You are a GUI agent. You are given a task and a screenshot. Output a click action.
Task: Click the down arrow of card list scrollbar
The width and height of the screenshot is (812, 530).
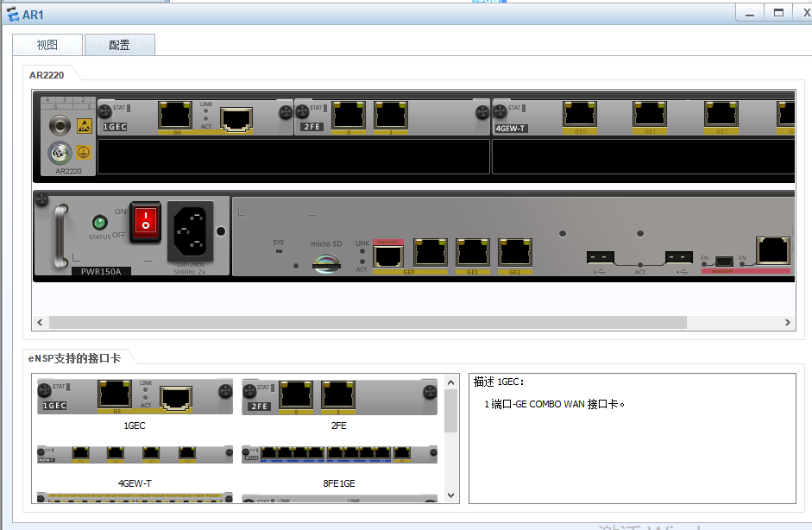451,495
